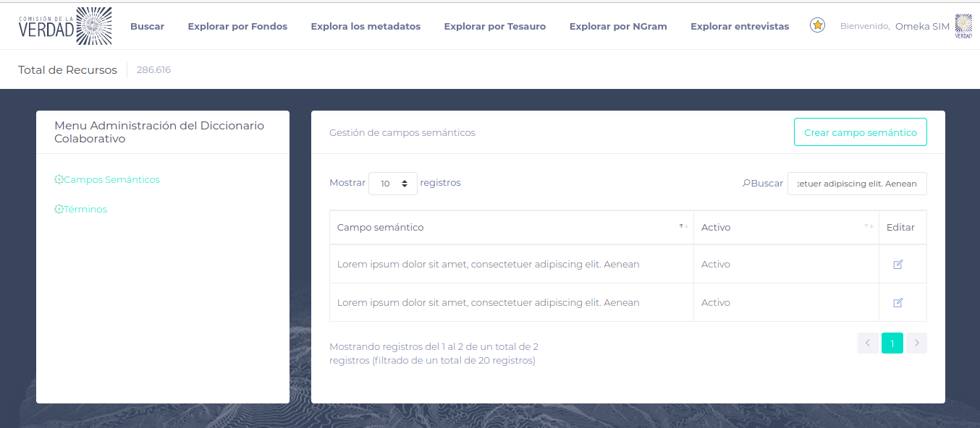Click the gear icon beside Campos Semánticos
The height and width of the screenshot is (428, 980).
click(59, 180)
